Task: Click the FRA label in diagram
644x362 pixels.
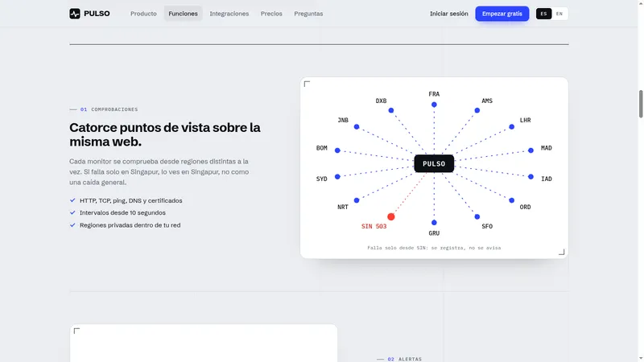Action: [434, 94]
